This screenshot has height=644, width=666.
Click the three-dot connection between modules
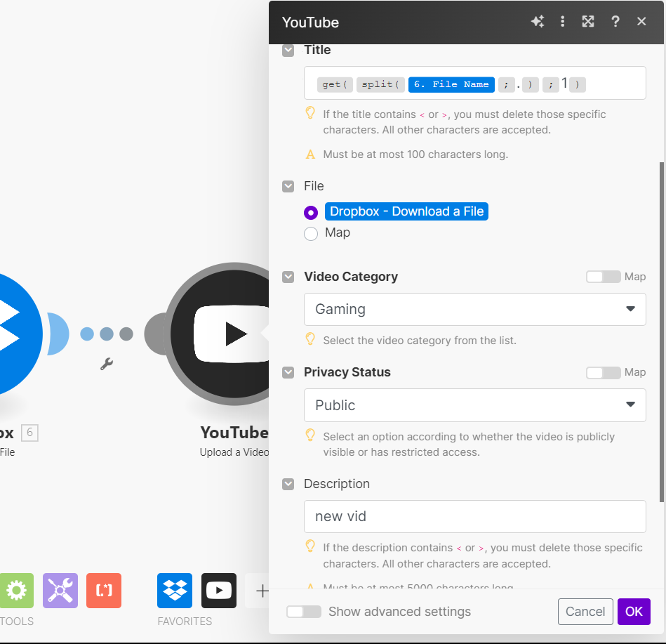[107, 334]
